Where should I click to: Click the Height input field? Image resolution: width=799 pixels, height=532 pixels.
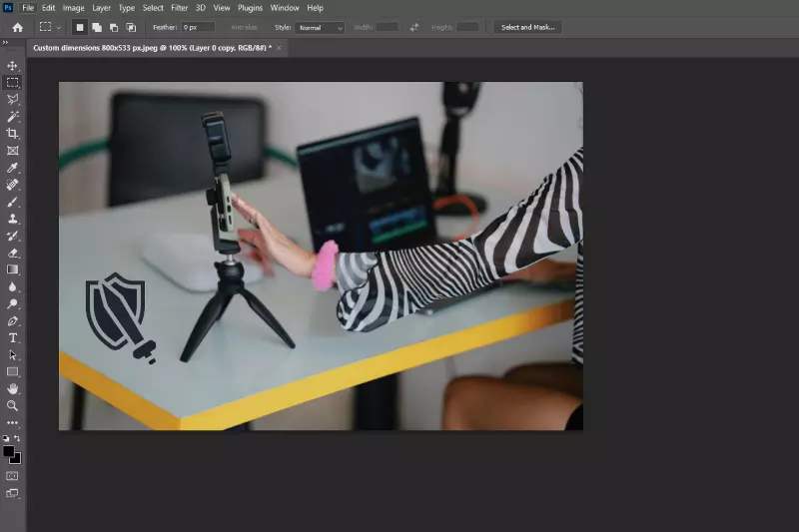click(467, 27)
